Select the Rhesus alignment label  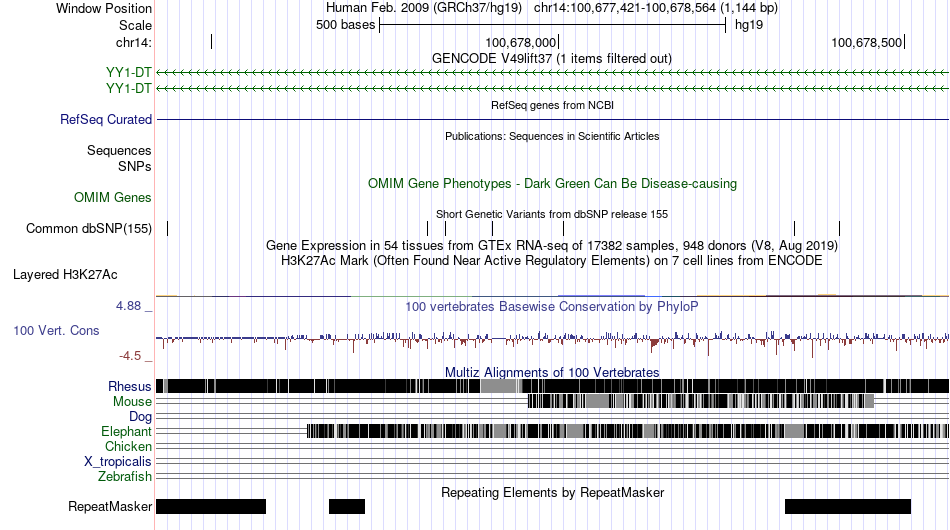(x=130, y=386)
